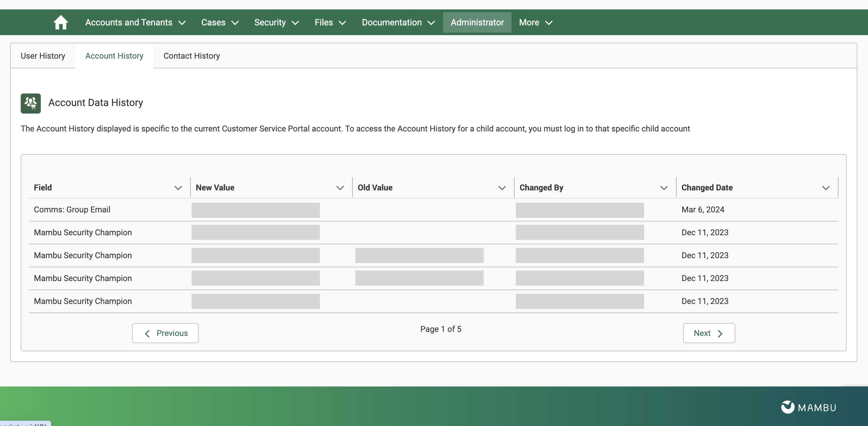The height and width of the screenshot is (426, 868).
Task: Expand the Documentation menu
Action: (398, 23)
